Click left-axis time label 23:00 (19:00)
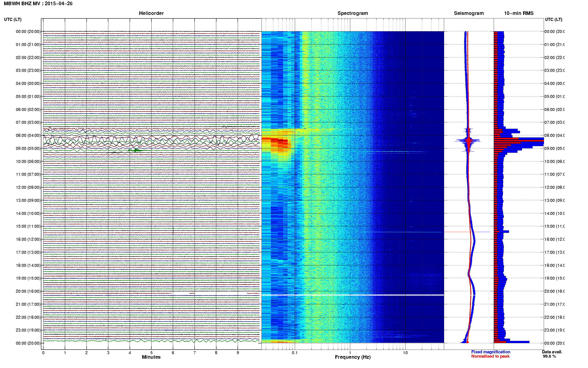 [28, 330]
